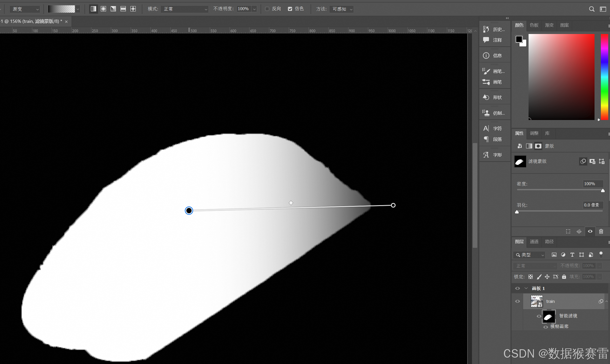Click the search icon at top right
Viewport: 610px width, 364px height.
(591, 9)
